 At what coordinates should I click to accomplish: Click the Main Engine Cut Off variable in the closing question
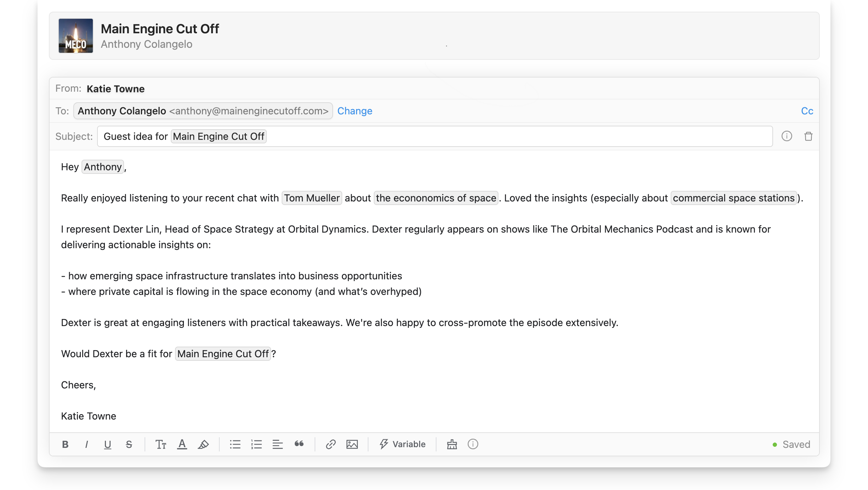[x=223, y=354]
